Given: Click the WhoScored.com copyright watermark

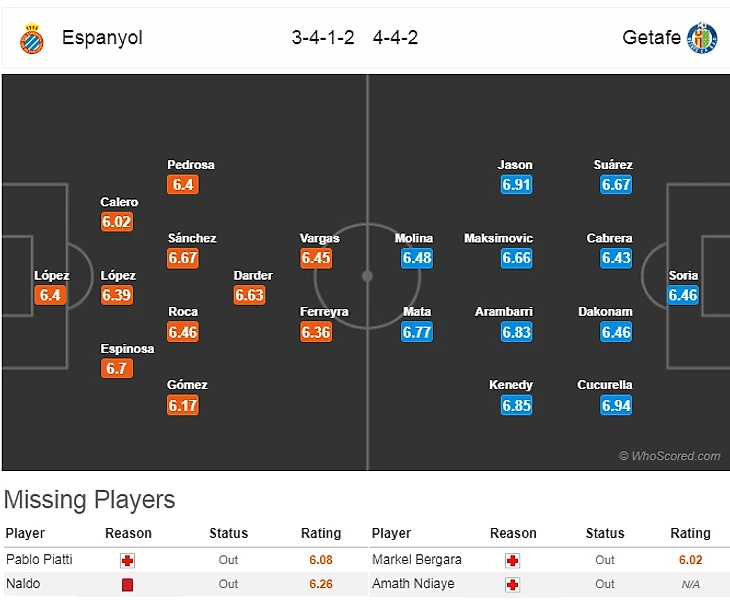Looking at the screenshot, I should (x=668, y=456).
